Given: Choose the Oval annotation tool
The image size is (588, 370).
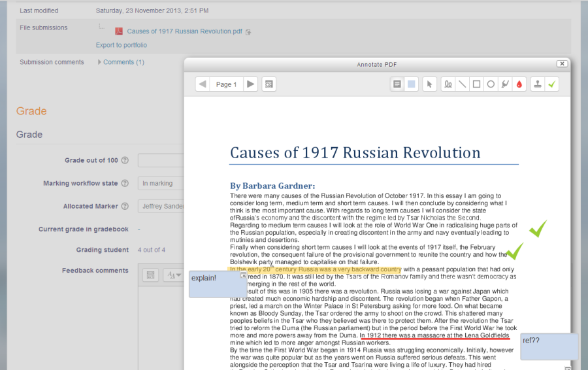Looking at the screenshot, I should [491, 84].
